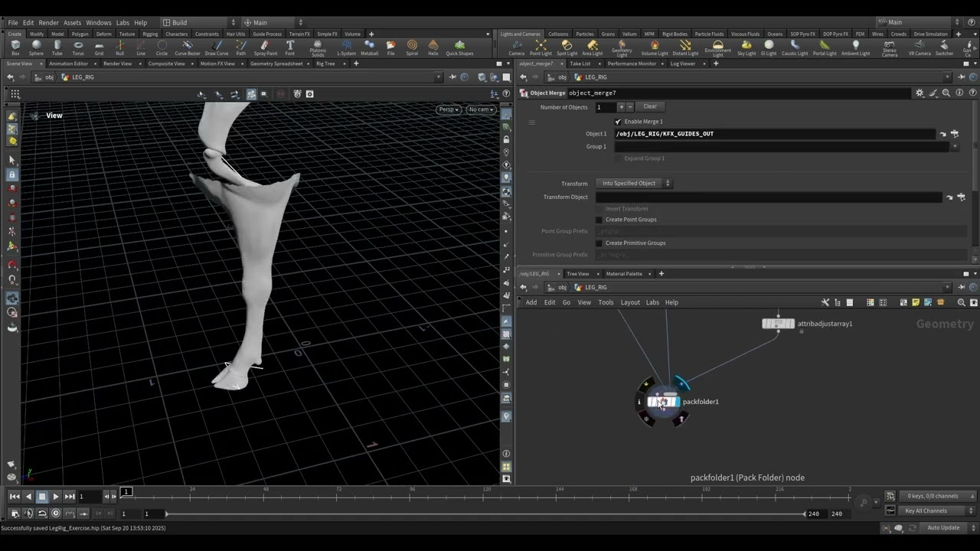980x551 pixels.
Task: Enable the Create Point Groups checkbox
Action: 599,220
